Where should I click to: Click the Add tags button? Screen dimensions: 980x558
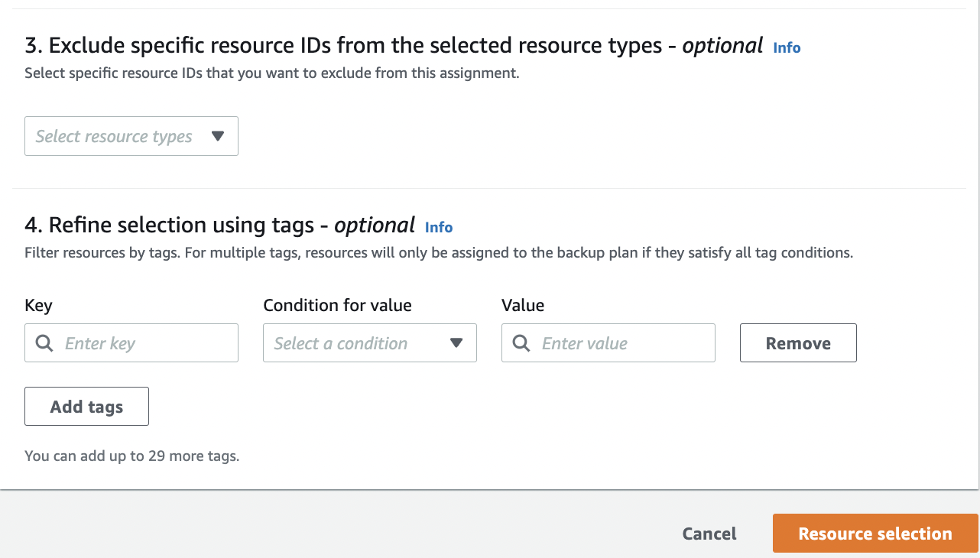[86, 407]
